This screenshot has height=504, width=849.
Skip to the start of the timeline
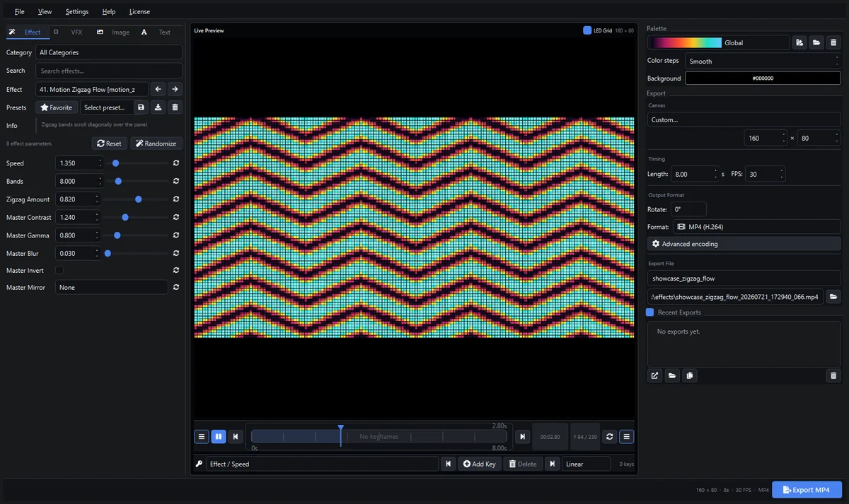pyautogui.click(x=236, y=437)
